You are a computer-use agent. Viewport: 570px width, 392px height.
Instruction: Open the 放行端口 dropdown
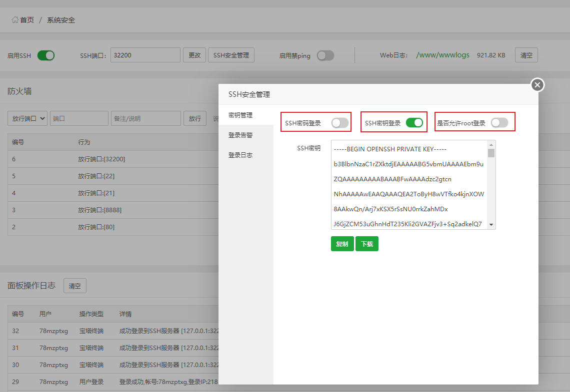(27, 118)
